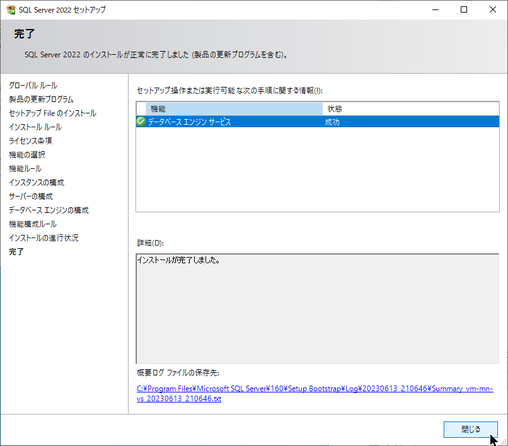
Task: Select the ライセンス条項 step
Action: 30,141
